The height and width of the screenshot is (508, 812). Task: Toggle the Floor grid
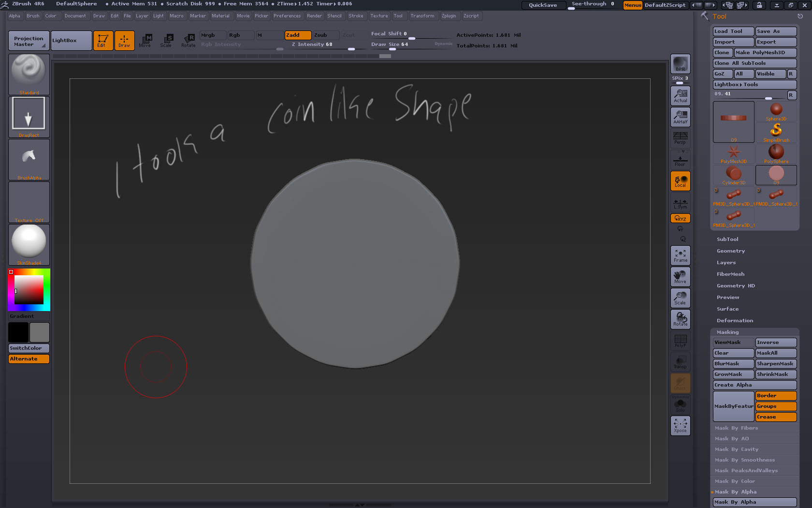click(680, 160)
